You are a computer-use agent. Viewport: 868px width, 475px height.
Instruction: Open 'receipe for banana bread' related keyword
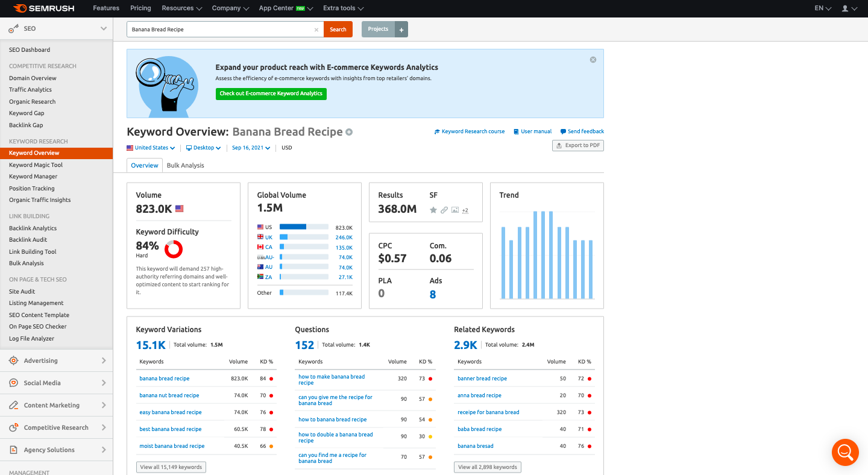click(x=488, y=412)
